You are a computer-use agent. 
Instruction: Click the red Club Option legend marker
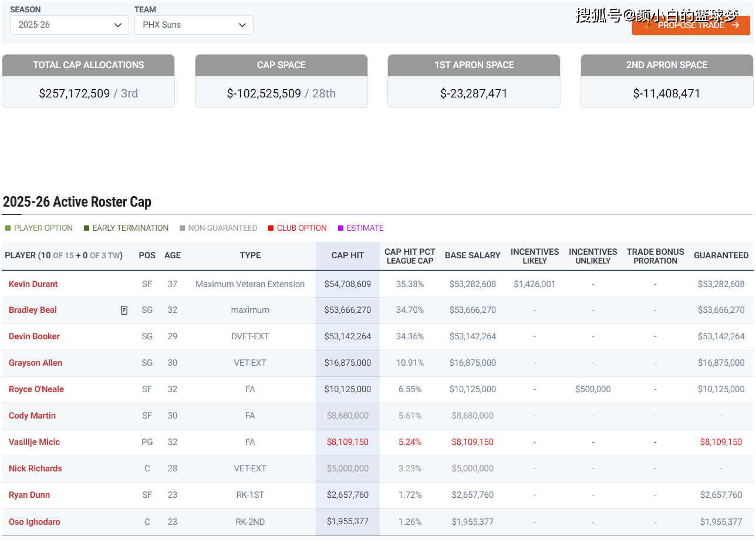pyautogui.click(x=271, y=228)
